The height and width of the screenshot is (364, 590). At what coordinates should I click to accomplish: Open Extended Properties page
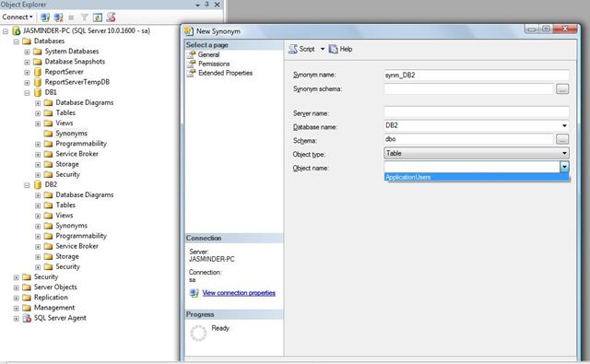click(225, 73)
